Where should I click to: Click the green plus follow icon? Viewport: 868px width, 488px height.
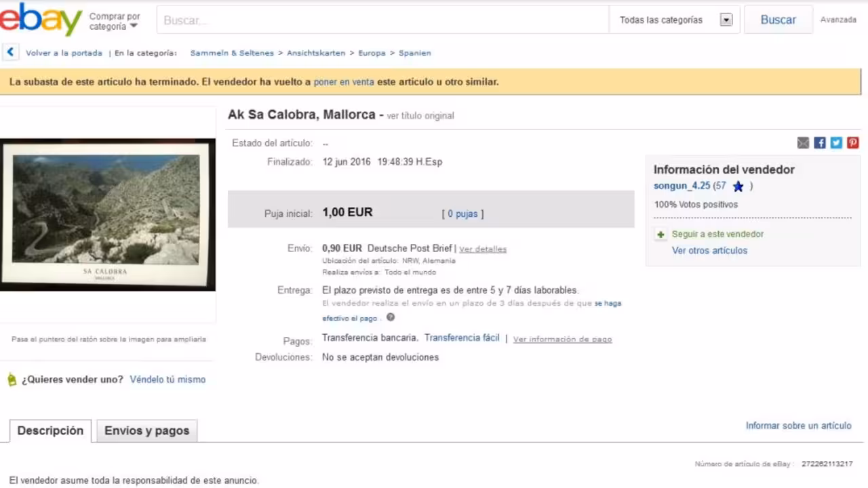[x=660, y=235]
